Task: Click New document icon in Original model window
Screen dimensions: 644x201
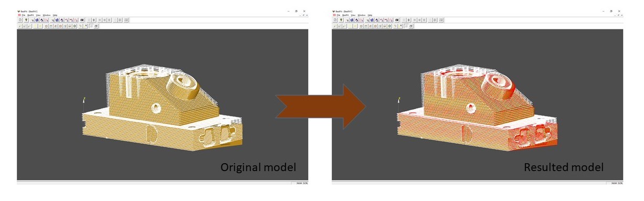Action: click(20, 20)
